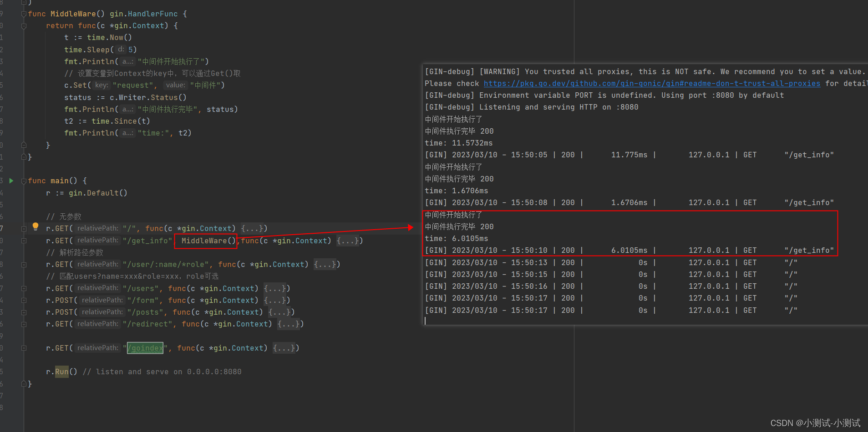Click the "/user/:name/*role" path string
The width and height of the screenshot is (868, 432).
click(166, 264)
